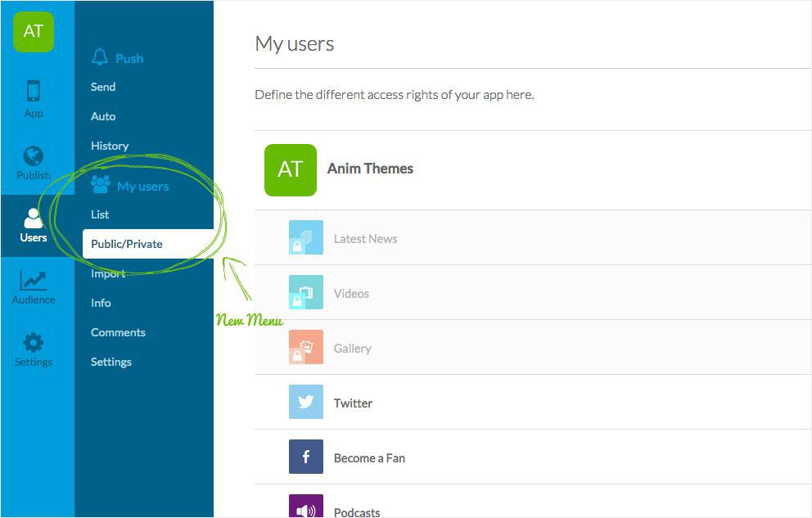Open Send under the Push menu

[103, 87]
